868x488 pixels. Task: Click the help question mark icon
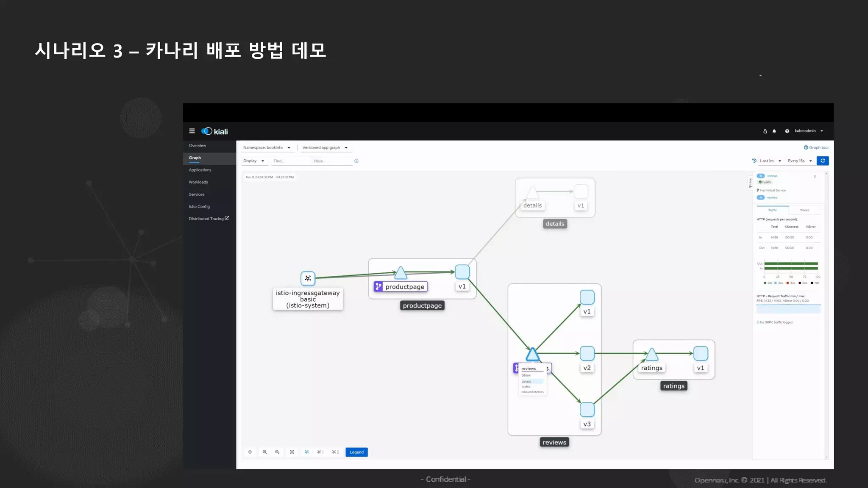[787, 131]
